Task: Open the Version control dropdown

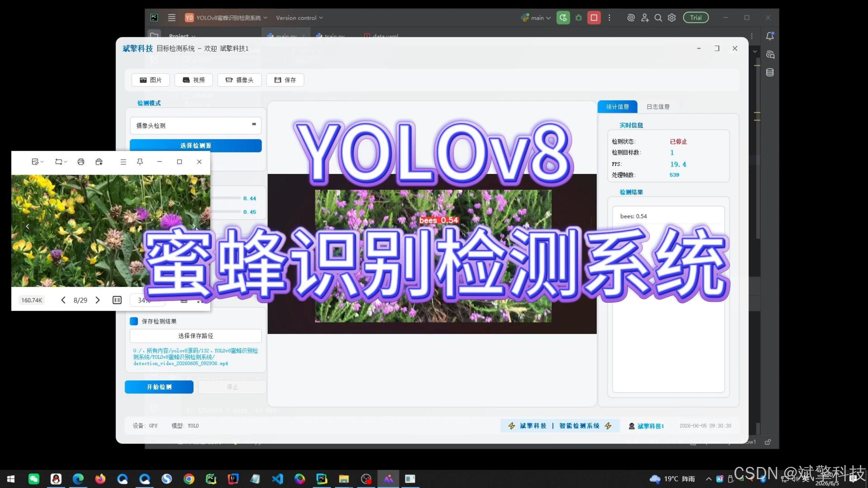Action: point(299,18)
